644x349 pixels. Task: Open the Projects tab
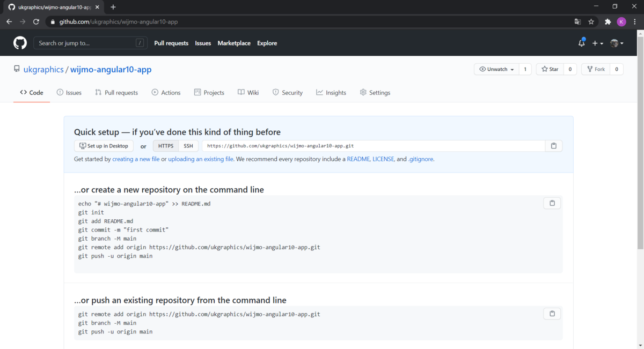209,93
